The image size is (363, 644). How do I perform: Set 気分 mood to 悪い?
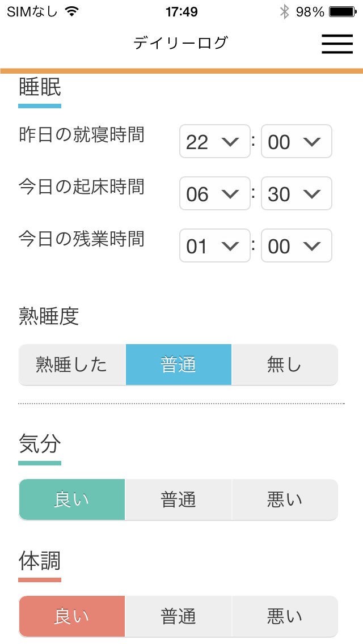coord(284,499)
